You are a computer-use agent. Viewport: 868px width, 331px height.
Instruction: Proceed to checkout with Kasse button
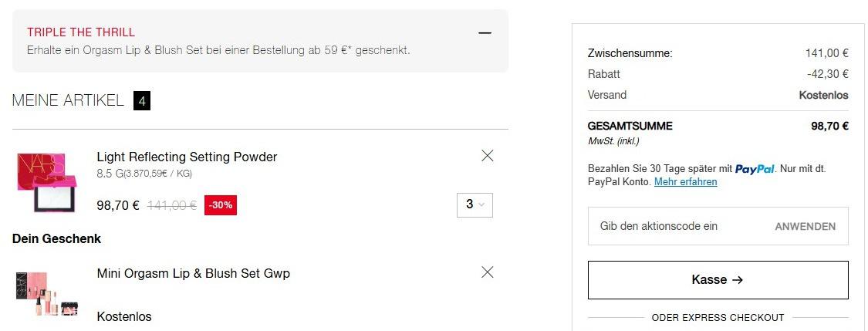718,280
